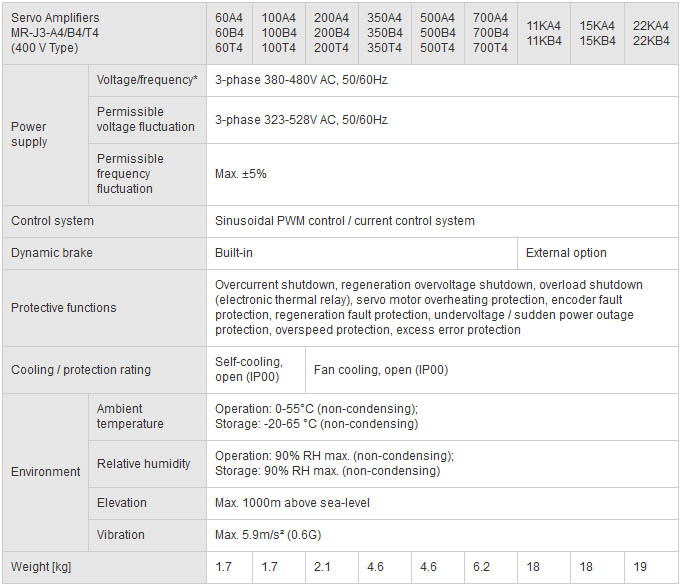Click the External option cell
The height and width of the screenshot is (587, 682).
point(566,253)
